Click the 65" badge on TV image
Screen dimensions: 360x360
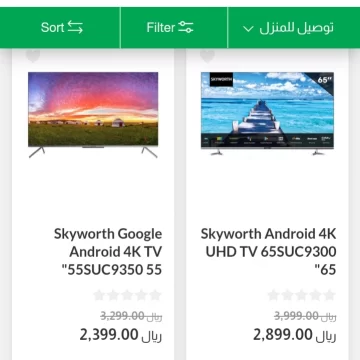[322, 80]
